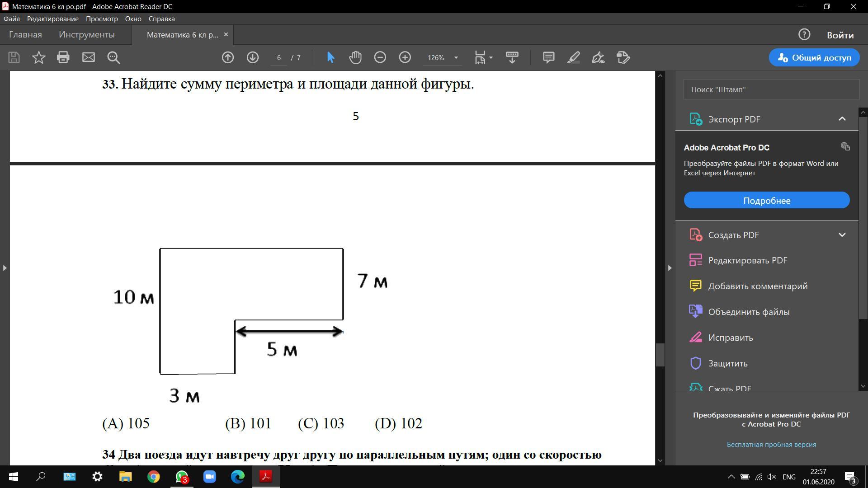Collapse the right tools pane arrow
This screenshot has height=488, width=868.
point(670,268)
